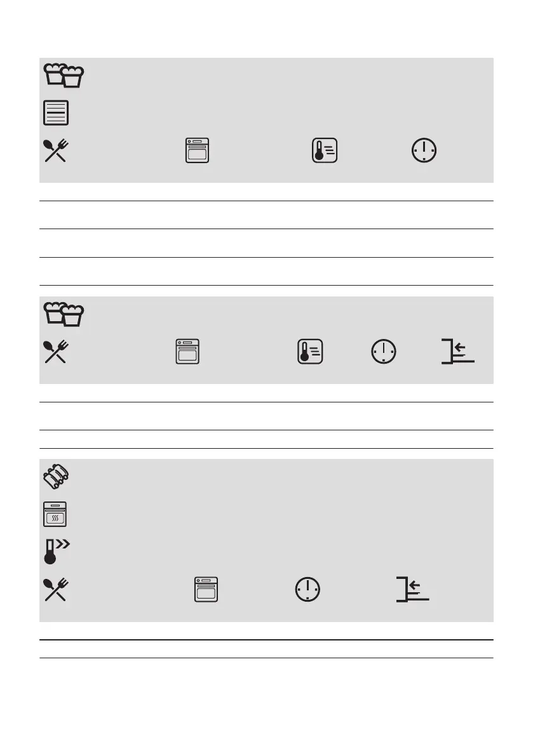Click the thermometer temperature icon in first panel
Image resolution: width=533 pixels, height=756 pixels.
[x=325, y=150]
